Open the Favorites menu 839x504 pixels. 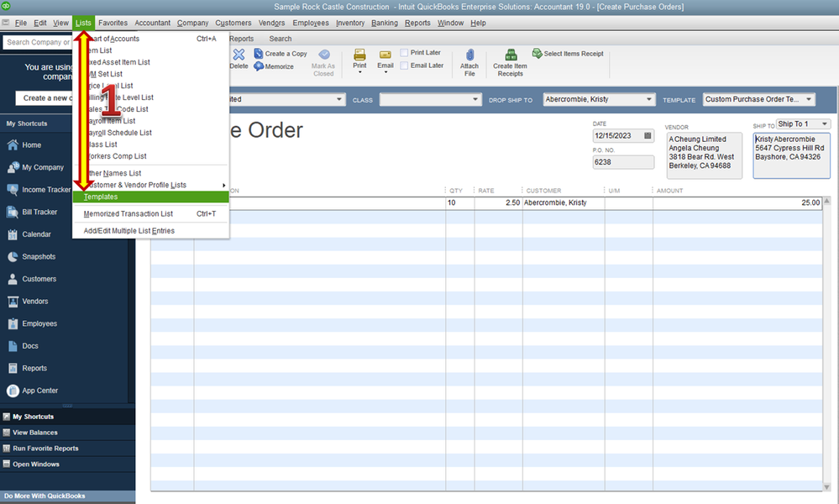point(113,23)
